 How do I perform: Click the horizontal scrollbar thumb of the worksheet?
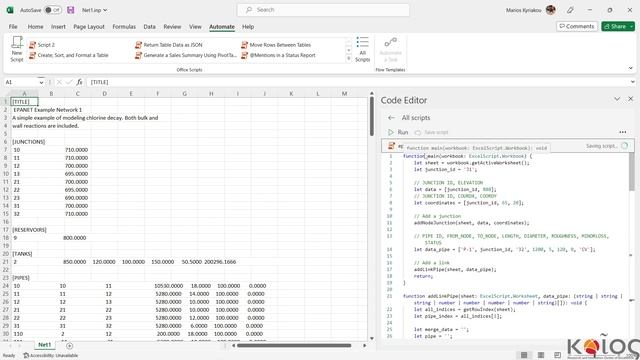click(294, 345)
